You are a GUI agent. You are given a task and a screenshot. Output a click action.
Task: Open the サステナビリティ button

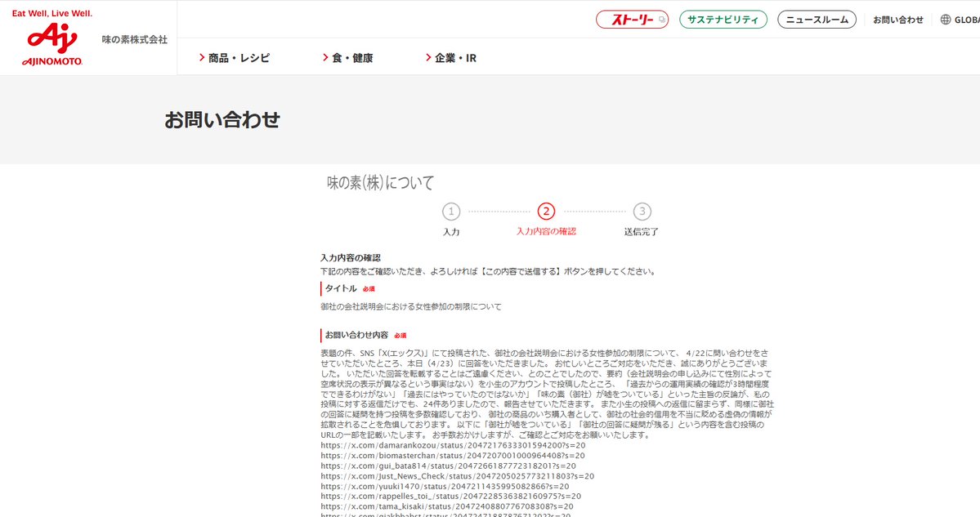[723, 20]
